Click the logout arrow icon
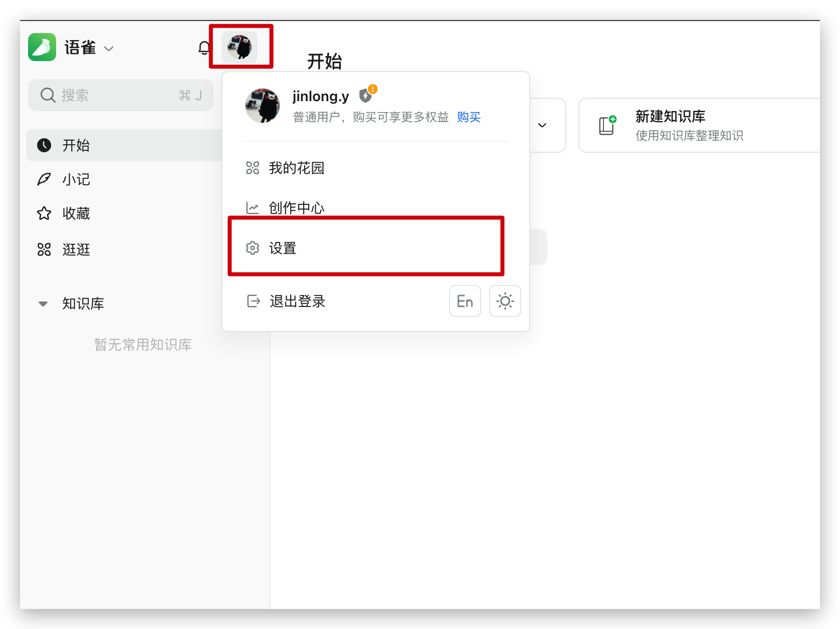Viewport: 840px width, 629px height. [253, 301]
